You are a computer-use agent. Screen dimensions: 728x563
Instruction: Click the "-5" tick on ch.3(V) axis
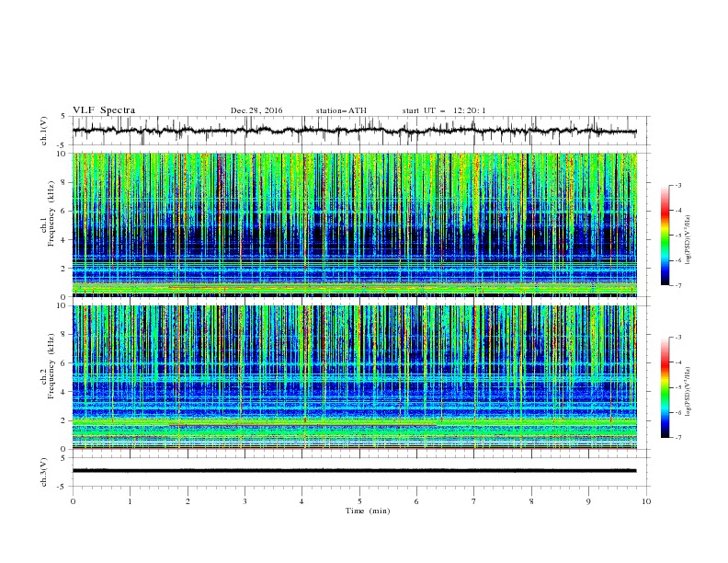63,487
